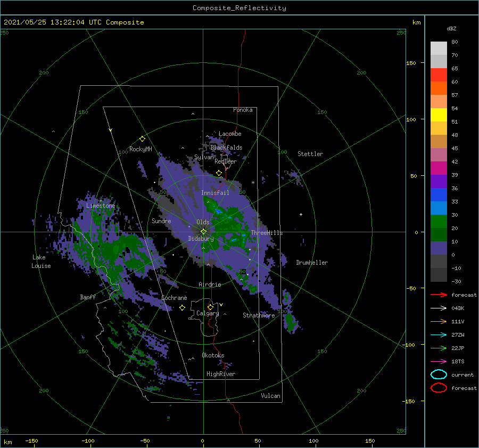This screenshot has width=479, height=448.
Task: Click the Lake Louise label
Action: point(41,262)
